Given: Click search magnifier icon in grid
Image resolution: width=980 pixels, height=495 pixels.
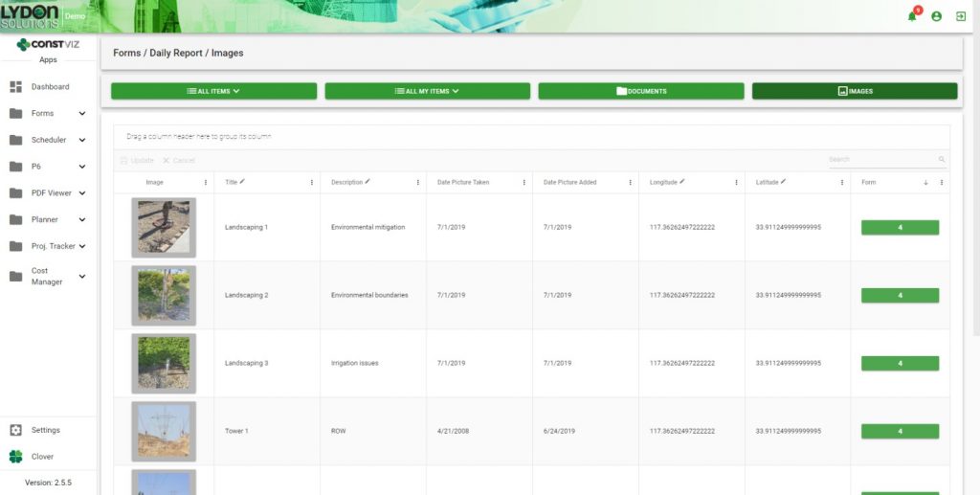Looking at the screenshot, I should click(x=942, y=160).
